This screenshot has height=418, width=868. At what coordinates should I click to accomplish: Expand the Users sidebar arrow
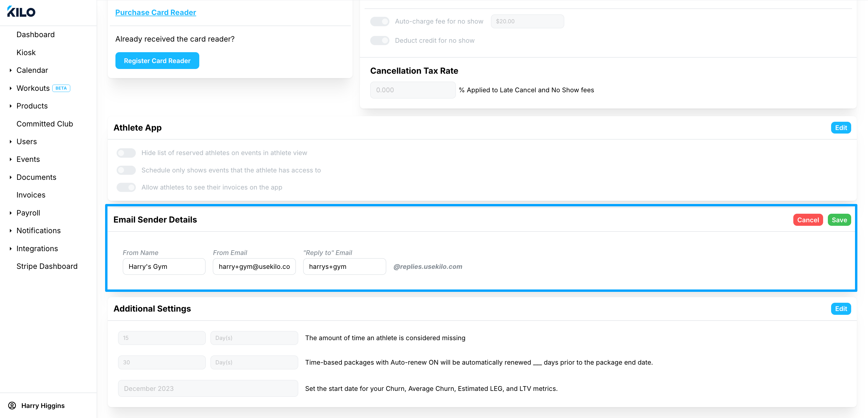(11, 142)
